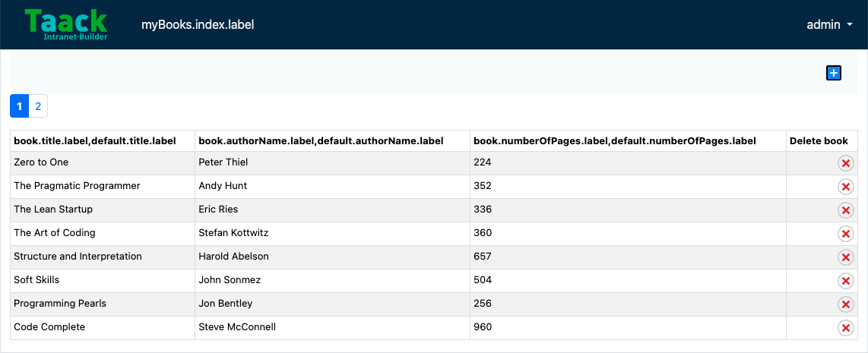
Task: Delete Structure and Interpretation row
Action: coord(845,257)
